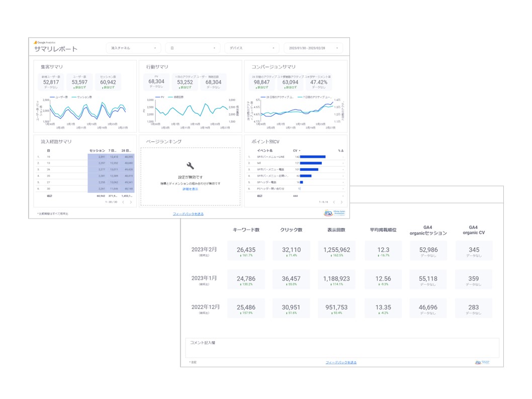Click フィードバックを送る link under comment box
This screenshot has width=532, height=399.
click(341, 362)
